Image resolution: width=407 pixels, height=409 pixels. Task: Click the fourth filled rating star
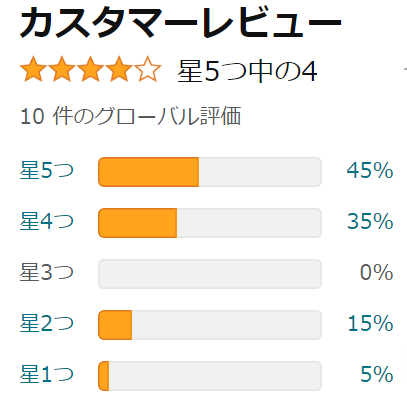(x=119, y=69)
